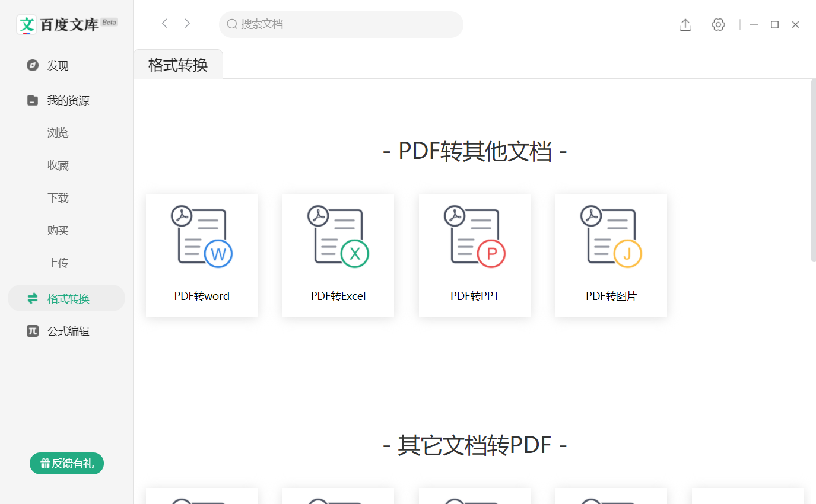Minimize the Baidu Wenku window
The image size is (816, 504).
pos(754,25)
